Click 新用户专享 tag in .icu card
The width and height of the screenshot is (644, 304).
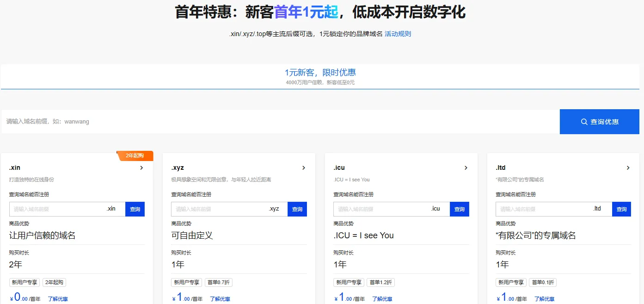pos(349,282)
